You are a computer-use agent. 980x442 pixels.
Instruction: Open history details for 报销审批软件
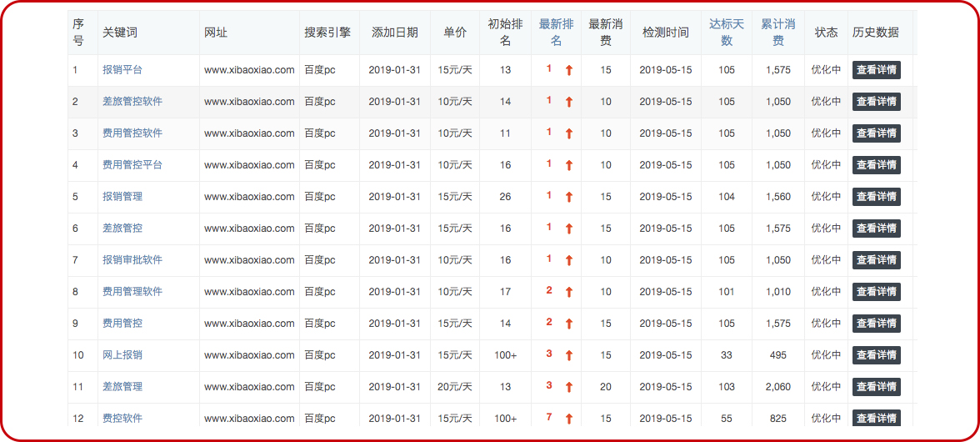point(876,260)
